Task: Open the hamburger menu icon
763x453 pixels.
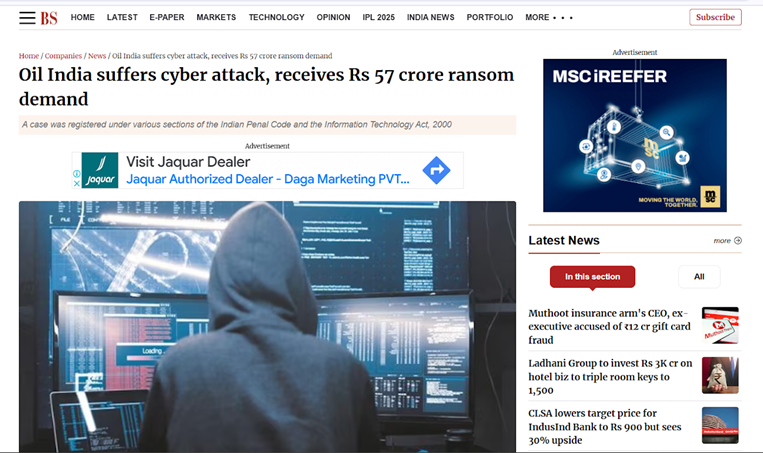Action: 27,18
